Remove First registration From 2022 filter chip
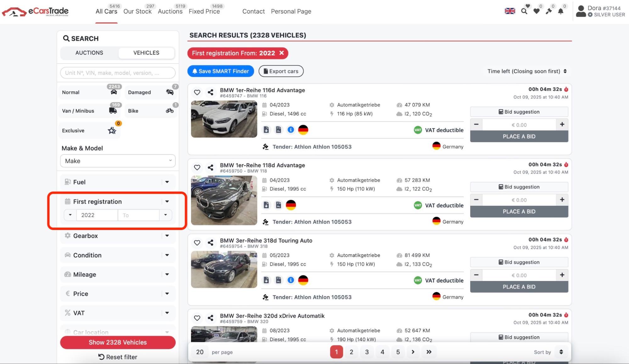Image resolution: width=629 pixels, height=364 pixels. (x=282, y=53)
